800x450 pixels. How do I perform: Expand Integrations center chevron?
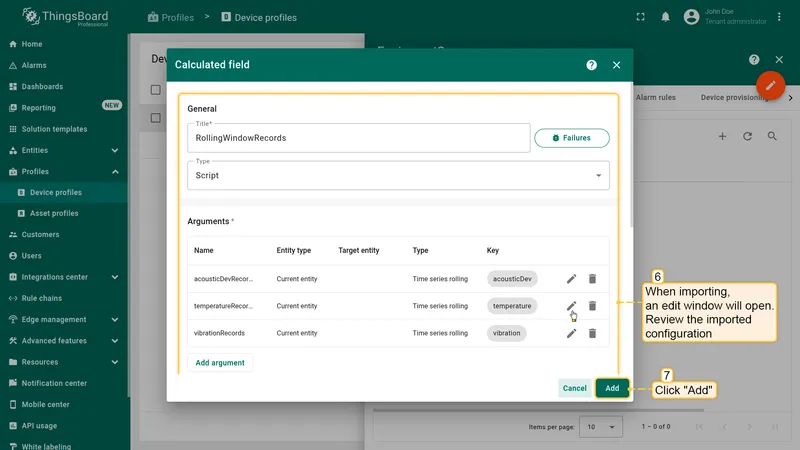coord(115,277)
